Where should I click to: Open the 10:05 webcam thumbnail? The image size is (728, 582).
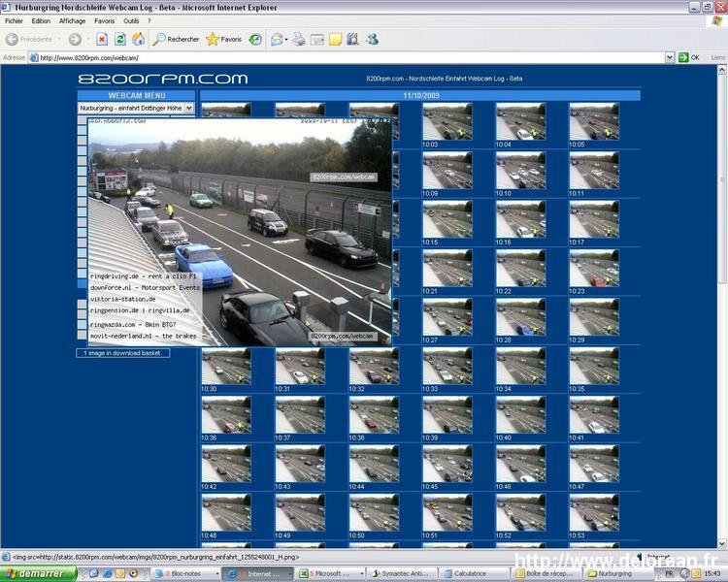[594, 121]
